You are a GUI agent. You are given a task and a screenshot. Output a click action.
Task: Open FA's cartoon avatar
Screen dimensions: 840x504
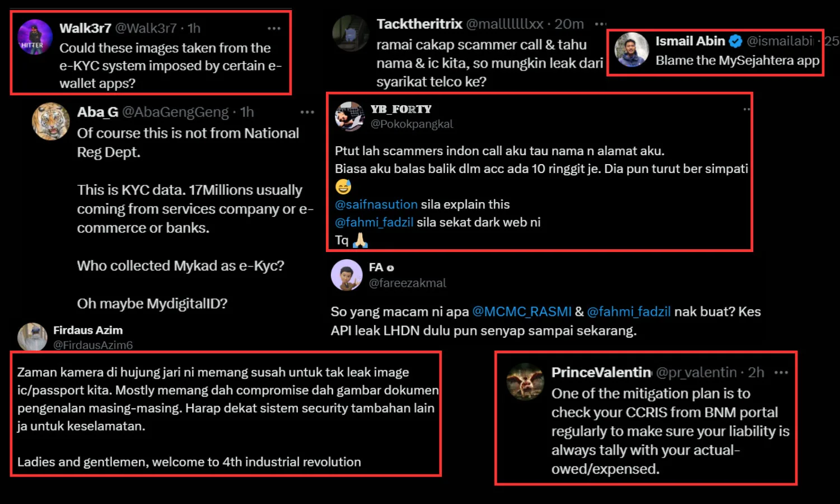point(347,275)
